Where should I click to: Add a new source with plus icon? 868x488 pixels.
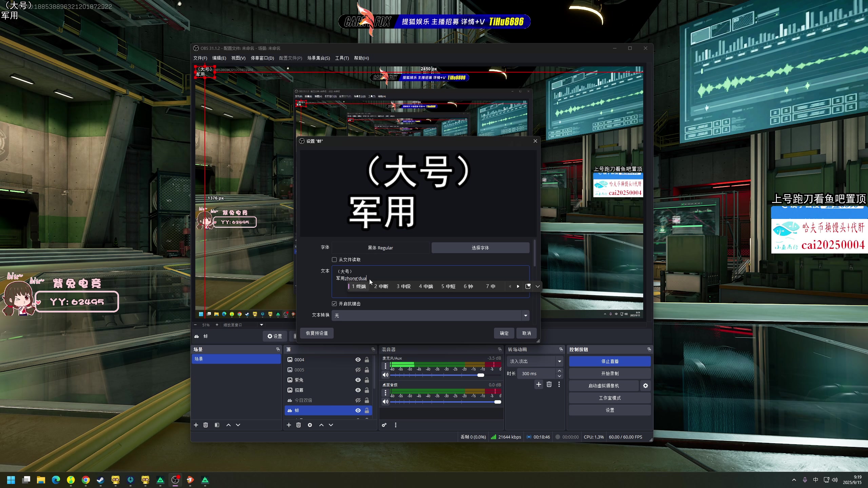point(289,425)
